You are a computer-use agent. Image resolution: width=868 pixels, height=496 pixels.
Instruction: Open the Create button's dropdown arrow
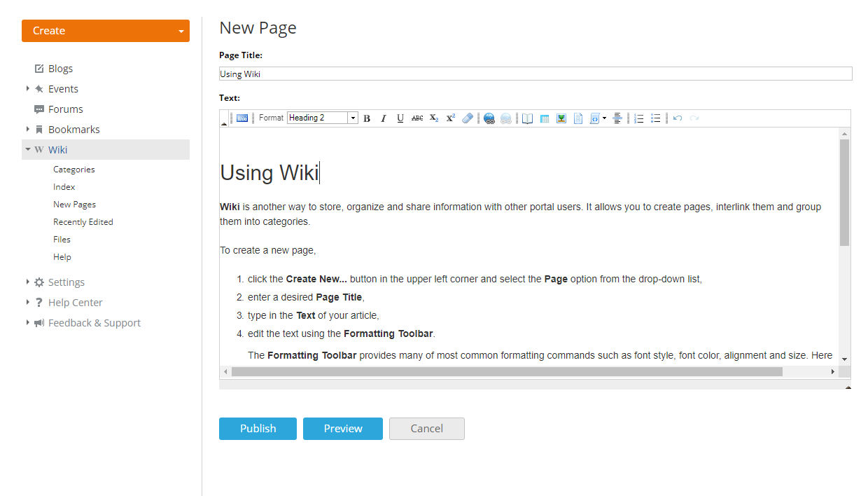(181, 30)
